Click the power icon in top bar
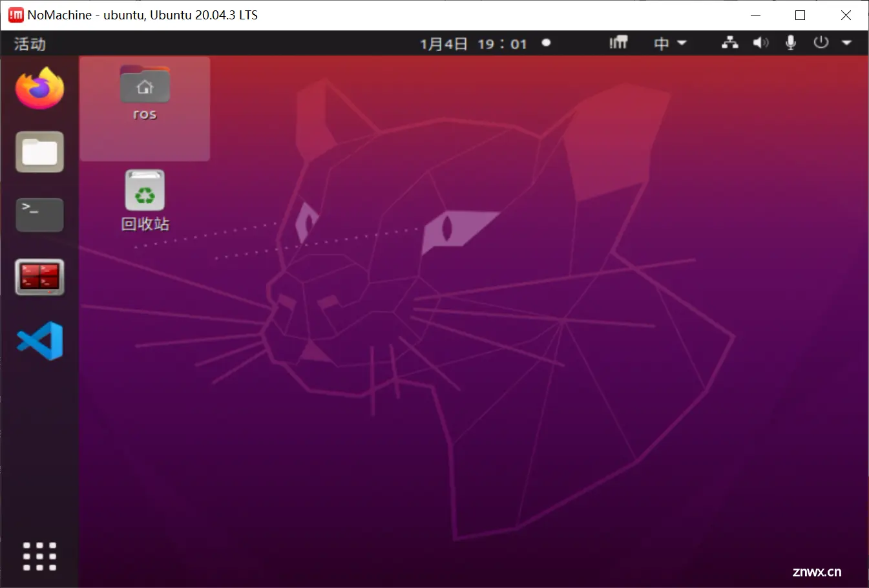869x588 pixels. point(821,43)
